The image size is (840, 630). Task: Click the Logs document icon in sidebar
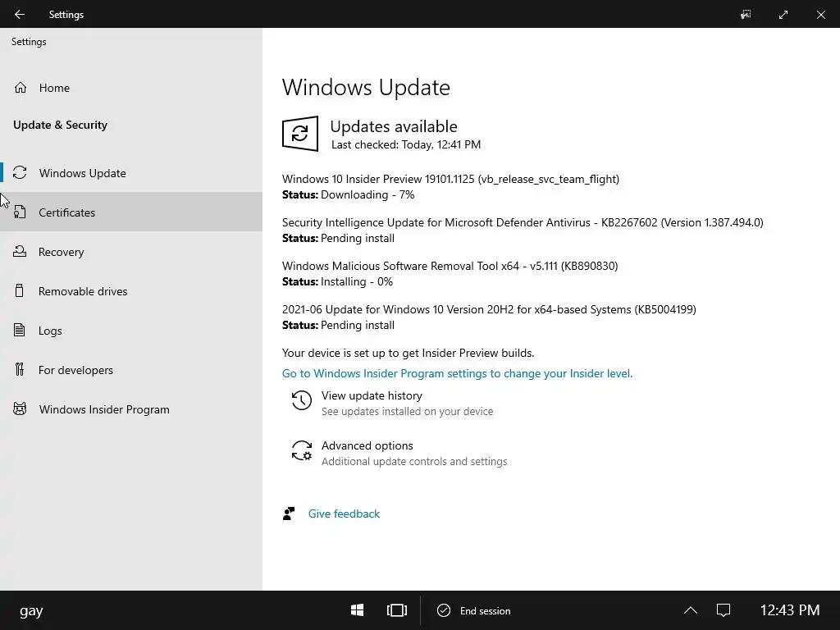pos(20,330)
